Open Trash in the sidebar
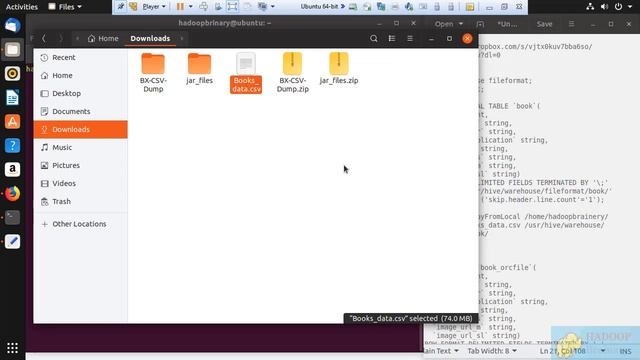640x360 pixels. (x=80, y=201)
